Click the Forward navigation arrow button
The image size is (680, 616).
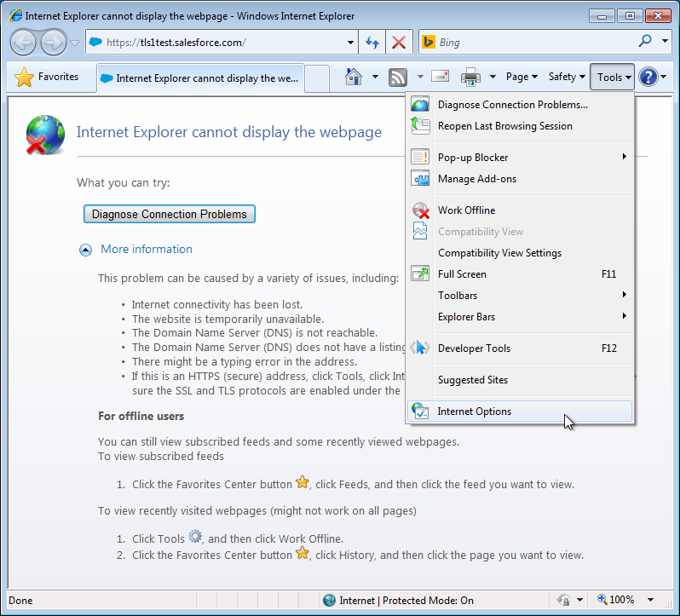coord(54,43)
